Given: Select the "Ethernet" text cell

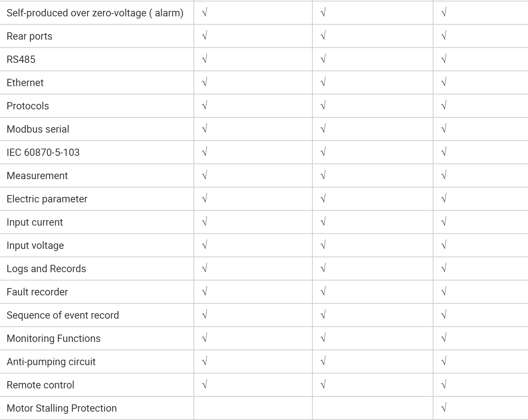Looking at the screenshot, I should (x=25, y=83).
